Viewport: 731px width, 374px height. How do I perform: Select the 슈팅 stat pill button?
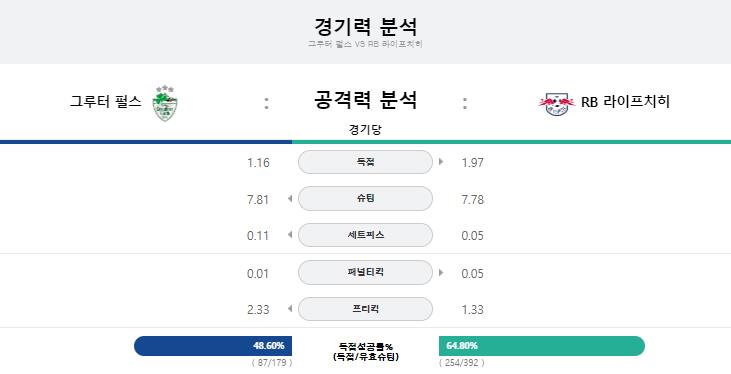point(365,199)
